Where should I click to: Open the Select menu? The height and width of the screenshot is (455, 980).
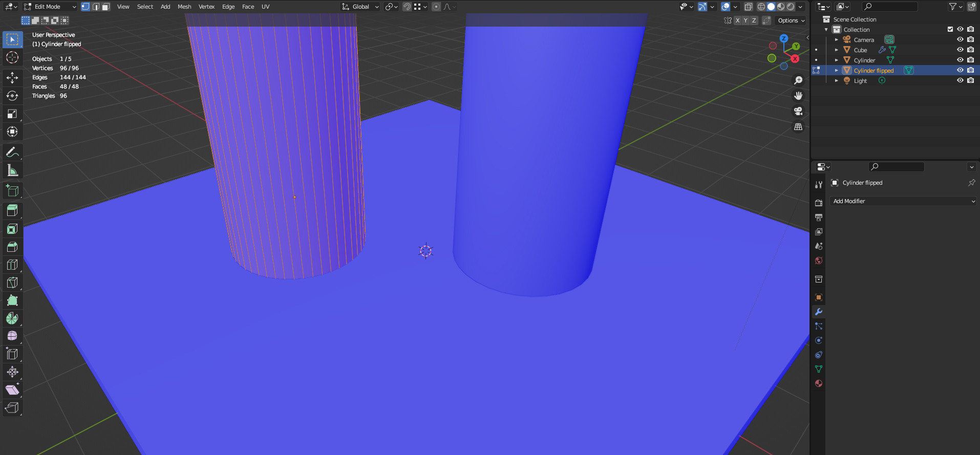click(145, 7)
